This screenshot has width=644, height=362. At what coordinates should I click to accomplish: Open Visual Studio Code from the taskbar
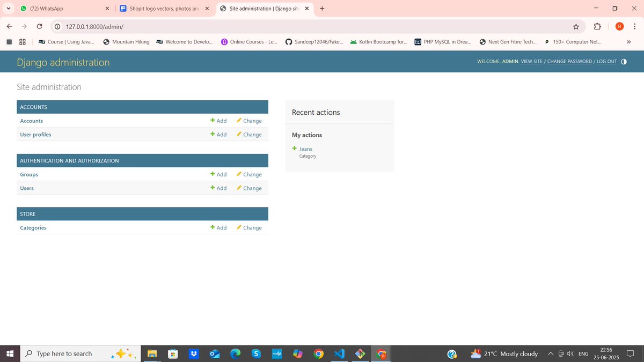coord(339,353)
